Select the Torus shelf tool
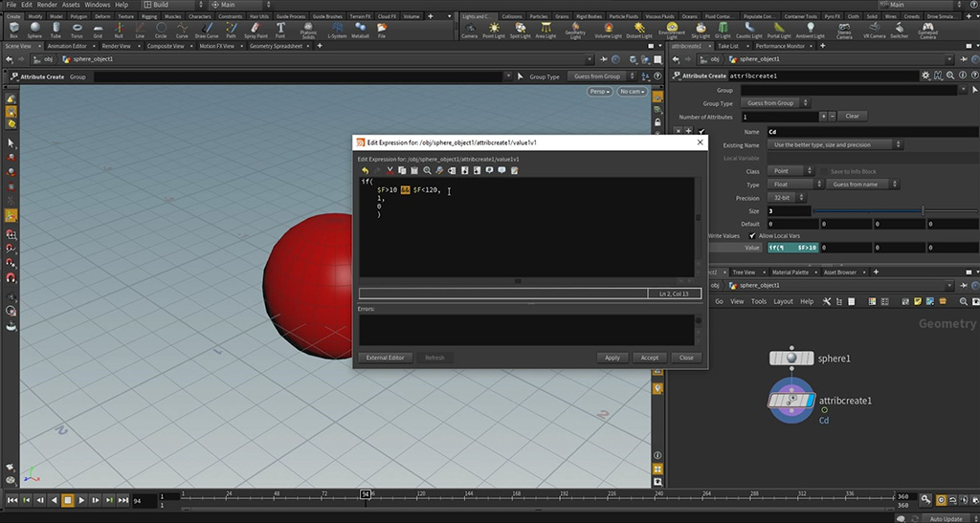 pyautogui.click(x=76, y=30)
